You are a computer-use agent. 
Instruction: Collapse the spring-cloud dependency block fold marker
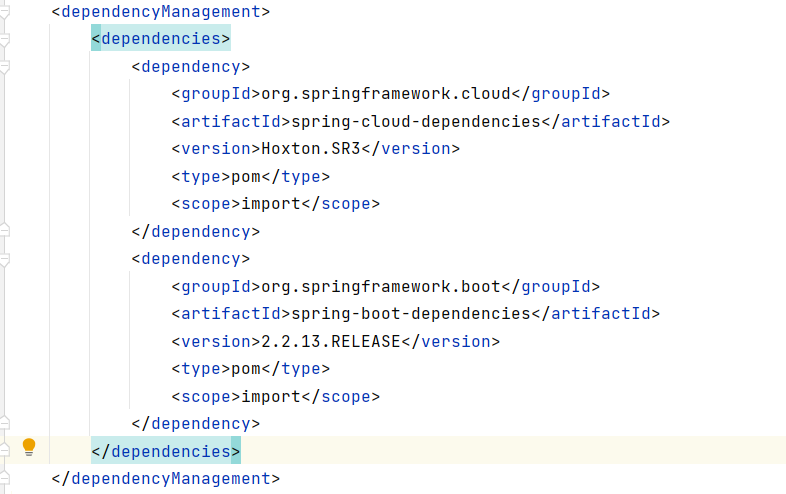(x=4, y=67)
